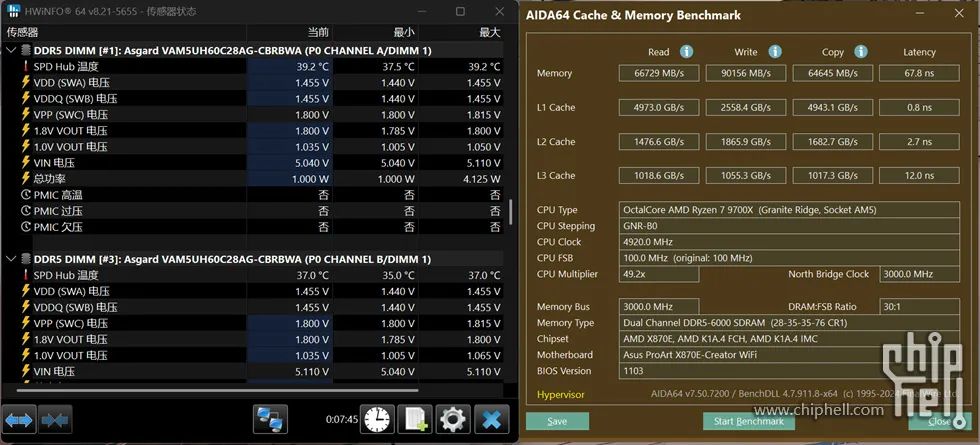Click the Memory Write 90156 MB/s box
980x445 pixels.
[746, 73]
